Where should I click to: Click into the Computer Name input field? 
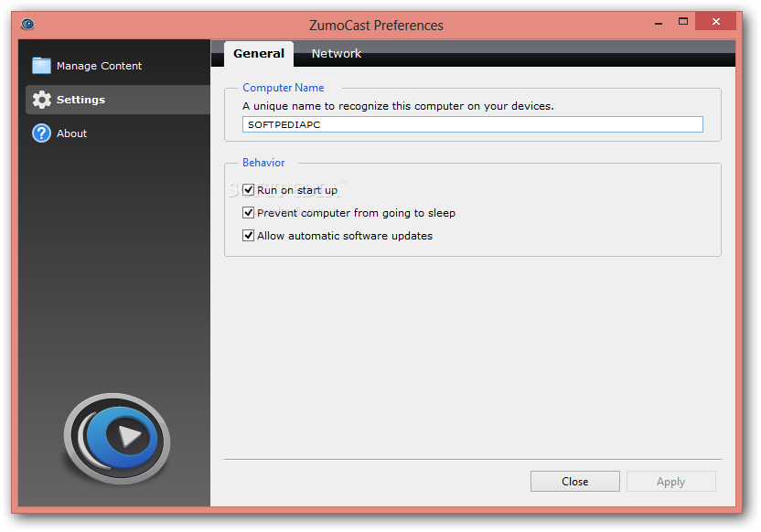tap(472, 124)
